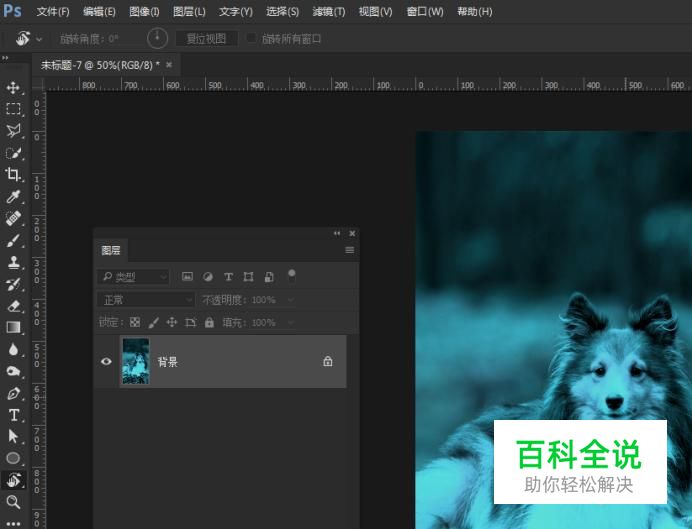Click the lock icon on 背景 layer
Viewport: 692px width, 529px height.
(x=327, y=361)
